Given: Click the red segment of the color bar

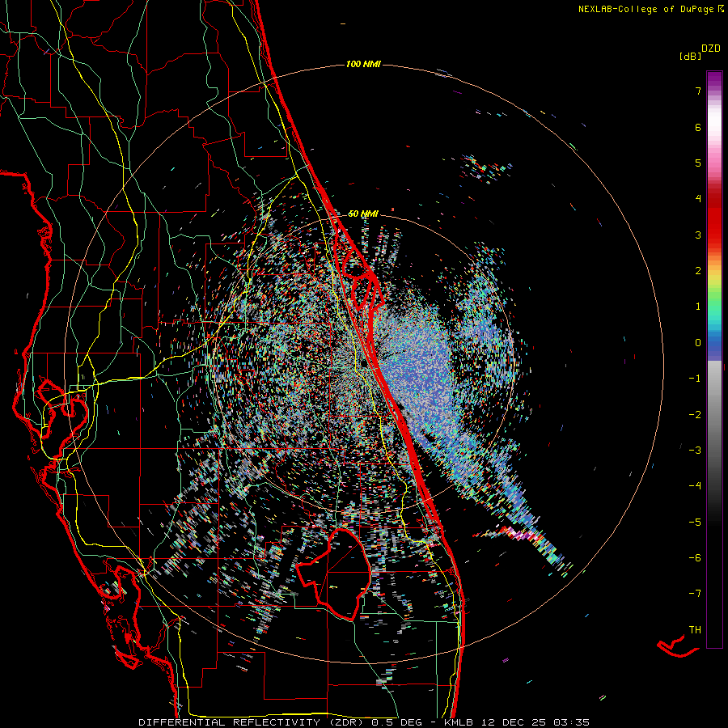Looking at the screenshot, I should (714, 223).
